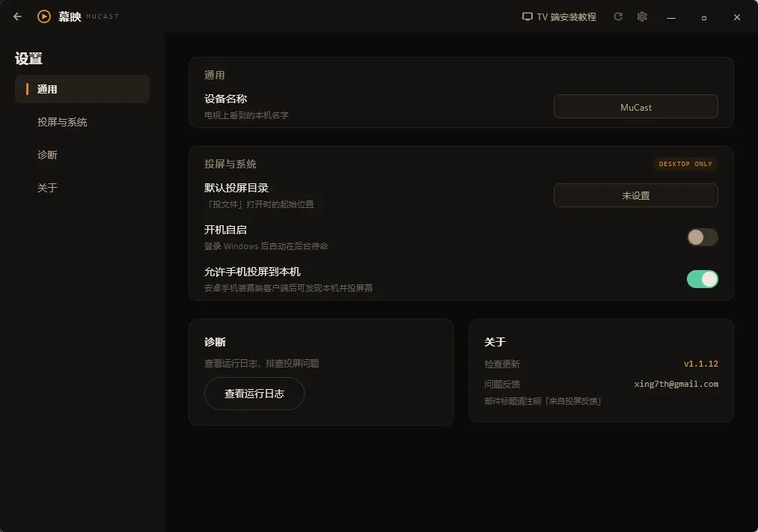
Task: Set default cast folder via 未设置 button
Action: [636, 196]
